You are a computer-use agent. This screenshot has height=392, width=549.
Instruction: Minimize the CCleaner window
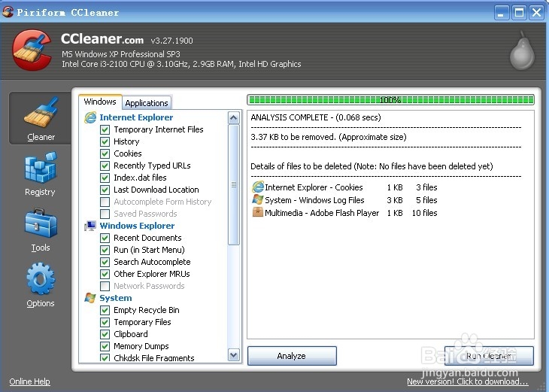click(502, 13)
